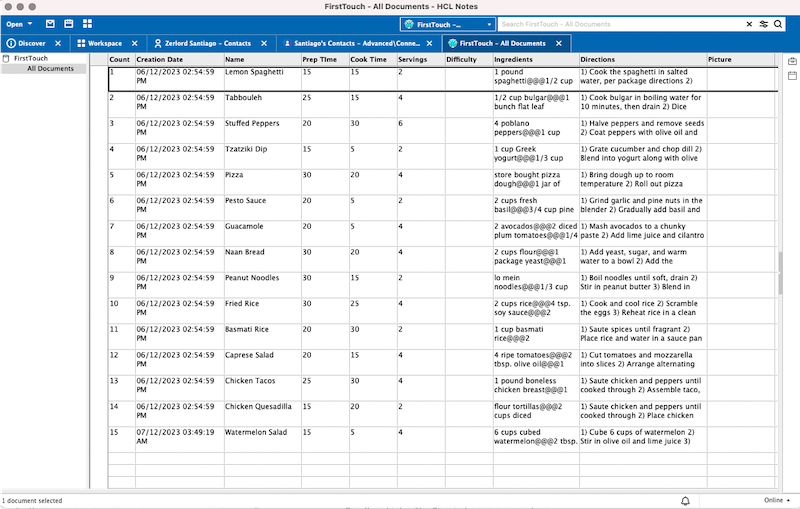Image resolution: width=800 pixels, height=509 pixels.
Task: Select the Stuffed Peppers document
Action: [x=443, y=131]
